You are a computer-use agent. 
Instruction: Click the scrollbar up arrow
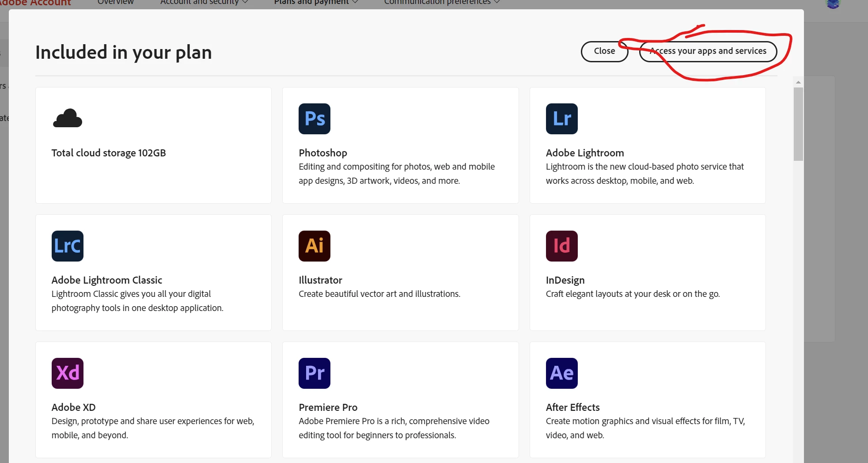point(798,82)
